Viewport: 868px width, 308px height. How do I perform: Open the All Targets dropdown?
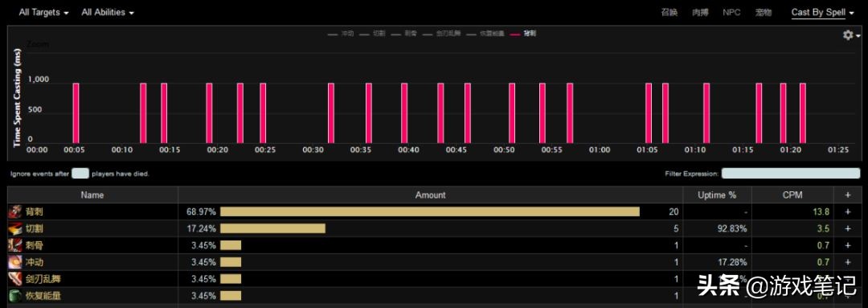(43, 12)
